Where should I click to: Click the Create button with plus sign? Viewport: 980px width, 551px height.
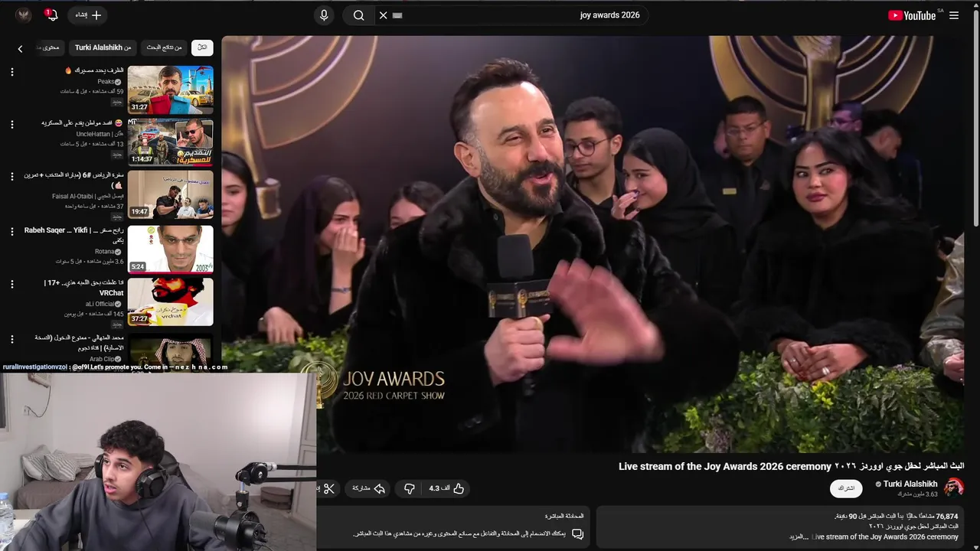coord(89,15)
